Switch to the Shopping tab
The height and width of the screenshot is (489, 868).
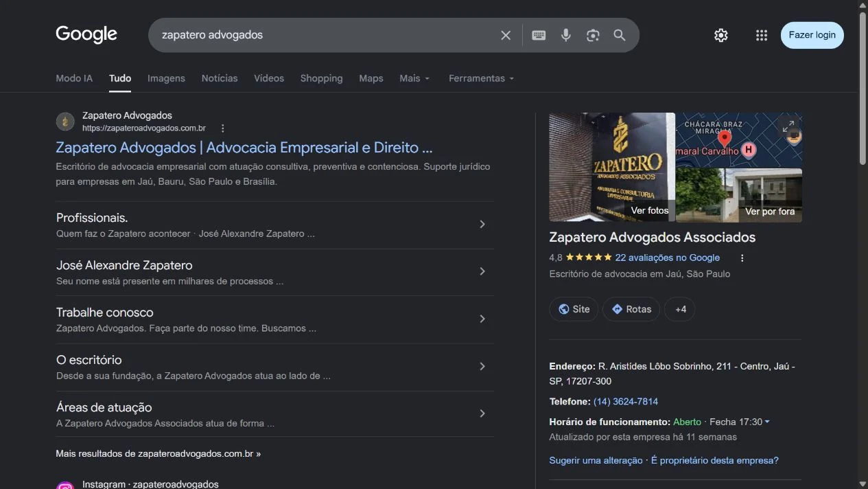tap(321, 78)
